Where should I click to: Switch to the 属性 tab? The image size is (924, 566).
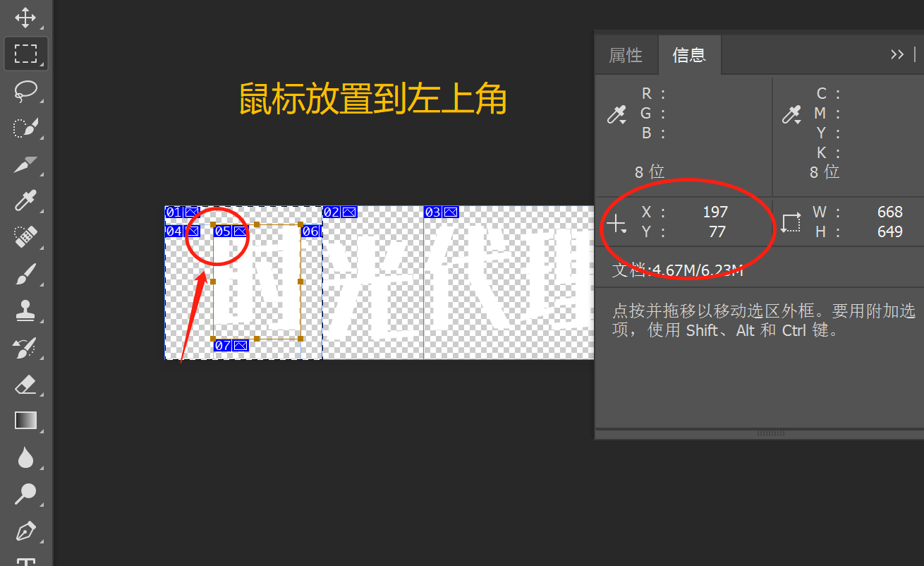point(626,55)
